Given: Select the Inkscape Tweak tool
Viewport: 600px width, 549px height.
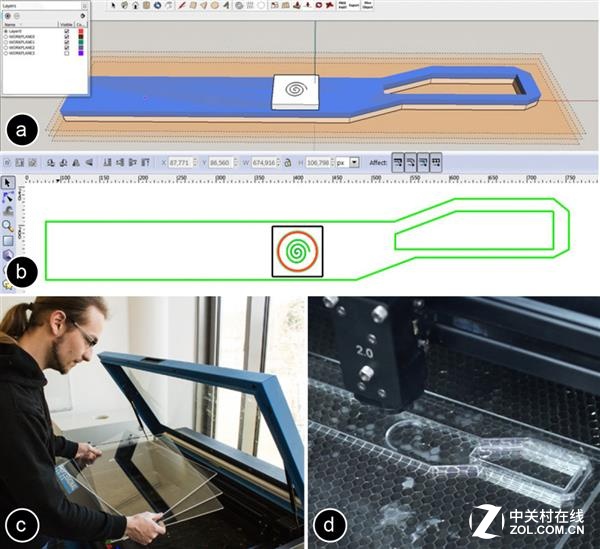Looking at the screenshot, I should pyautogui.click(x=8, y=211).
